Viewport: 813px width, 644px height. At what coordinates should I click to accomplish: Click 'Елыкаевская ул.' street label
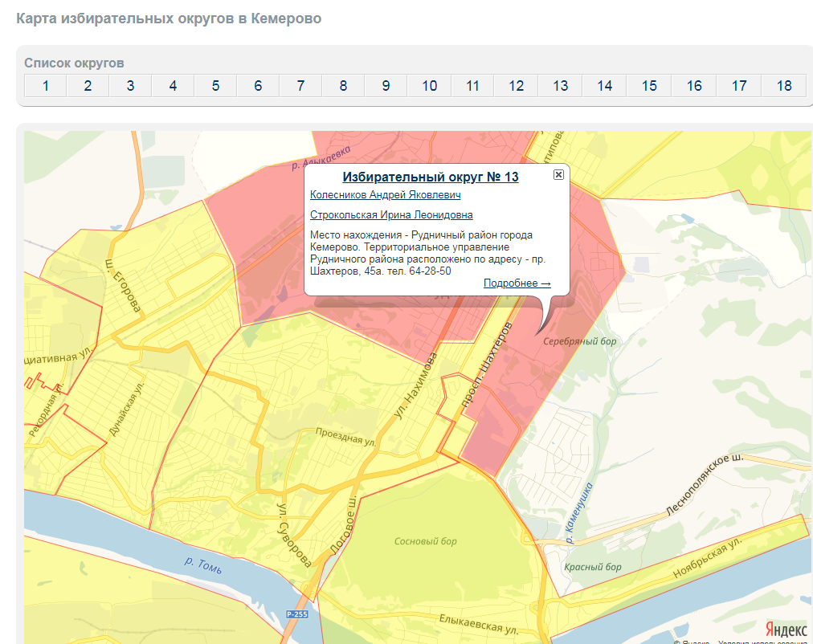[x=479, y=624]
